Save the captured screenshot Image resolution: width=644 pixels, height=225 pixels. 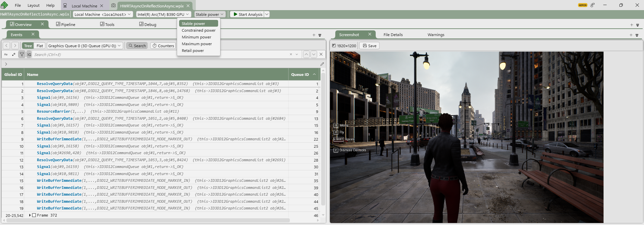369,46
